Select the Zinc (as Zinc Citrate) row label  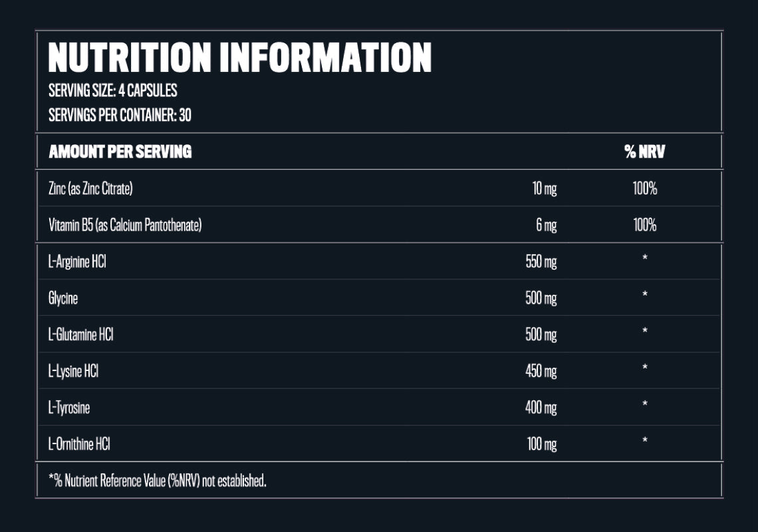90,189
